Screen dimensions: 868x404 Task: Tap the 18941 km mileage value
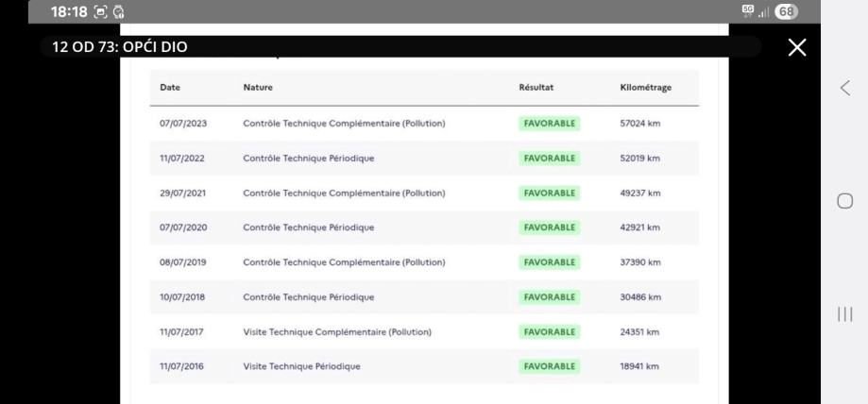(638, 366)
